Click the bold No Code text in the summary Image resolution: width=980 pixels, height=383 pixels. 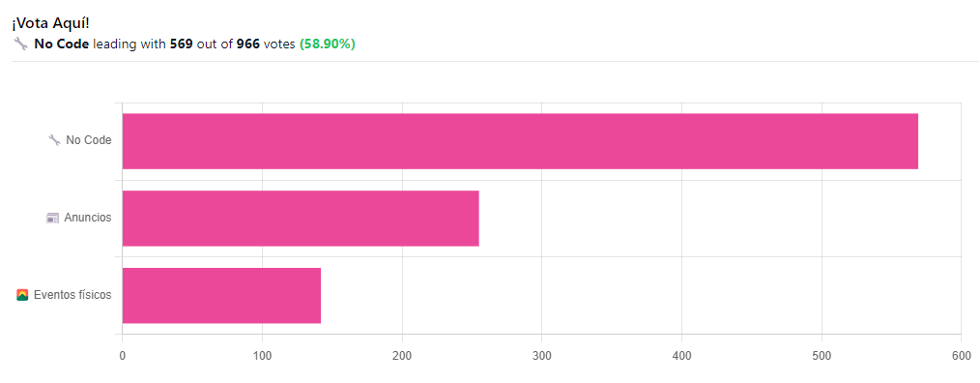(x=61, y=44)
